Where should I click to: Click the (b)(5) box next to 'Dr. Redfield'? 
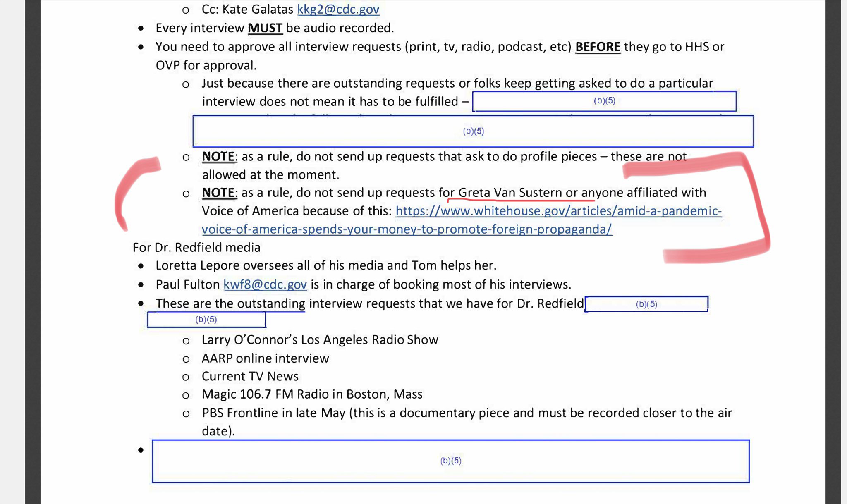click(x=646, y=304)
